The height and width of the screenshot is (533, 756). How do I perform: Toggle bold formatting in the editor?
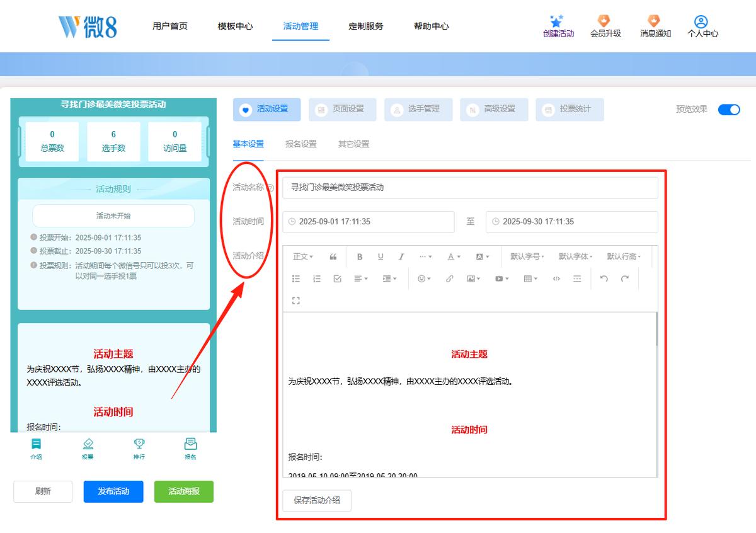click(x=360, y=257)
